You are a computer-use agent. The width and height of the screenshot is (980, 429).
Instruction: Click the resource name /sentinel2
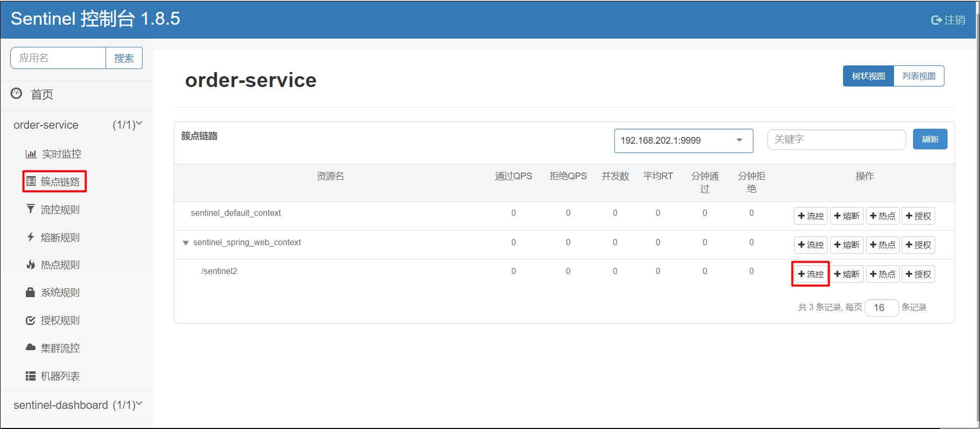[x=219, y=271]
